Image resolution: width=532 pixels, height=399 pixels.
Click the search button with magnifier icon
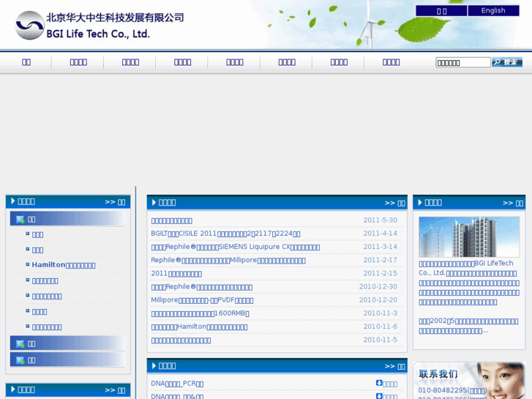[x=507, y=62]
